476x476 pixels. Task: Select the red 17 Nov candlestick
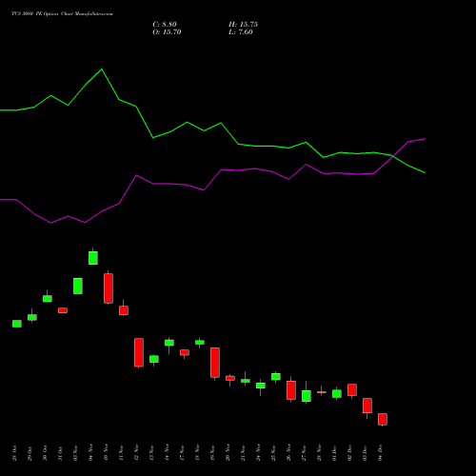coord(185,352)
